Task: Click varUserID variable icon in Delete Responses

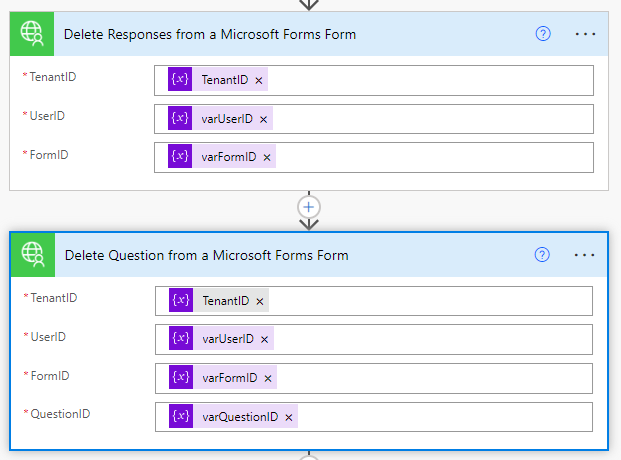Action: click(180, 118)
